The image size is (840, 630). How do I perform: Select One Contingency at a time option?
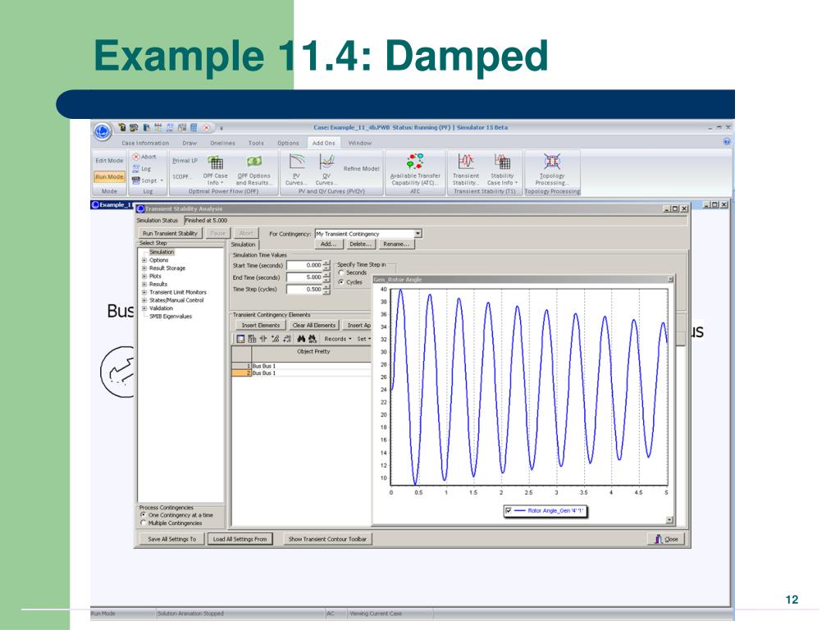(143, 515)
